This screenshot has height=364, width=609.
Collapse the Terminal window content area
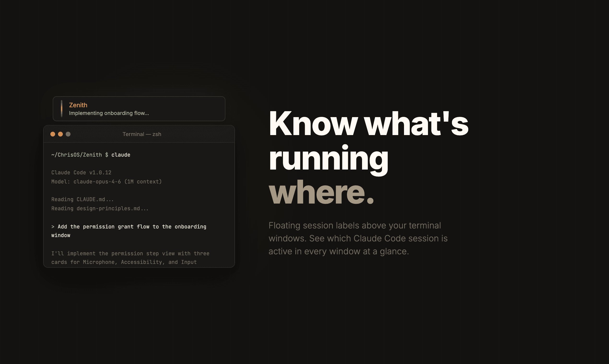(x=139, y=204)
